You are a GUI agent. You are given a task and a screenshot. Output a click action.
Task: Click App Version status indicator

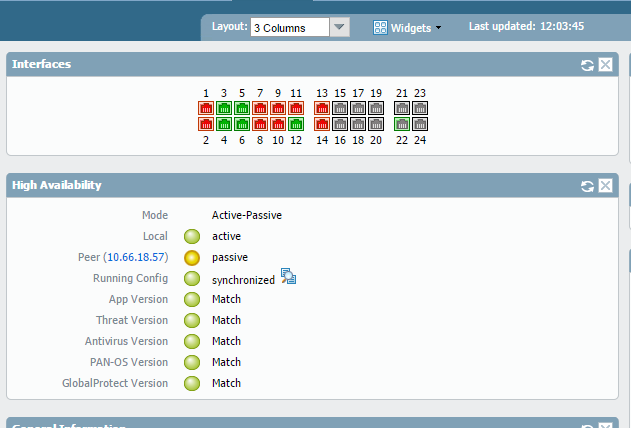[192, 299]
